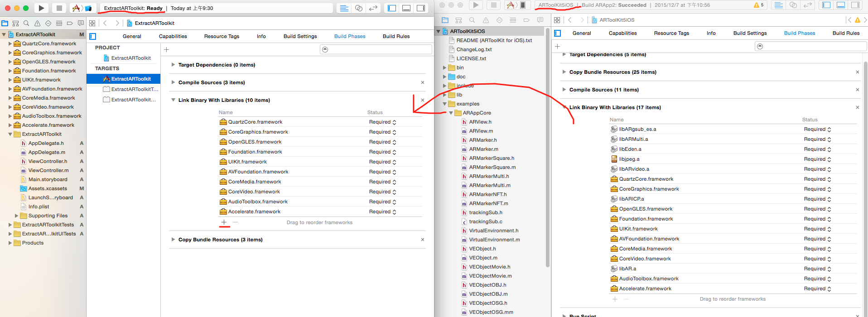Toggle the Debug area in left window
This screenshot has width=868, height=317.
click(406, 8)
